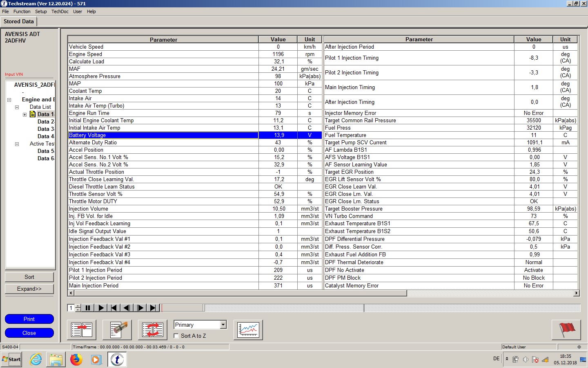Screen dimensions: 588x368
Task: Open Internet Explorer from taskbar
Action: tap(36, 359)
